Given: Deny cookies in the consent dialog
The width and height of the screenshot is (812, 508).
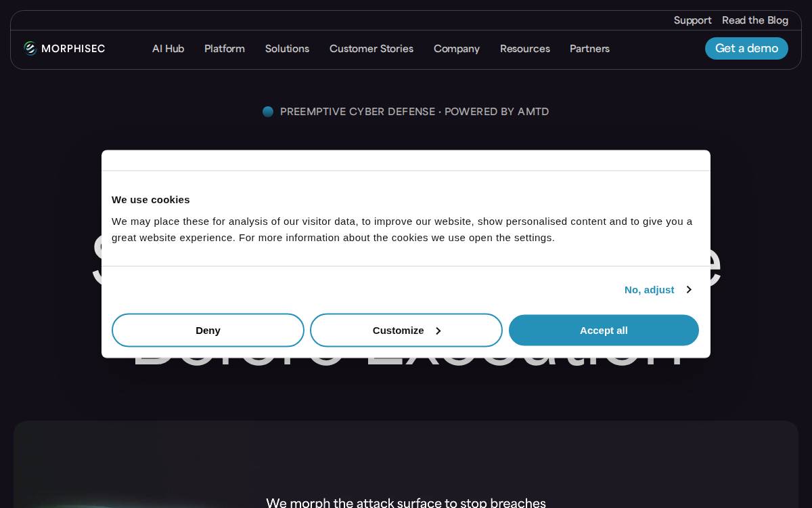Looking at the screenshot, I should tap(208, 331).
